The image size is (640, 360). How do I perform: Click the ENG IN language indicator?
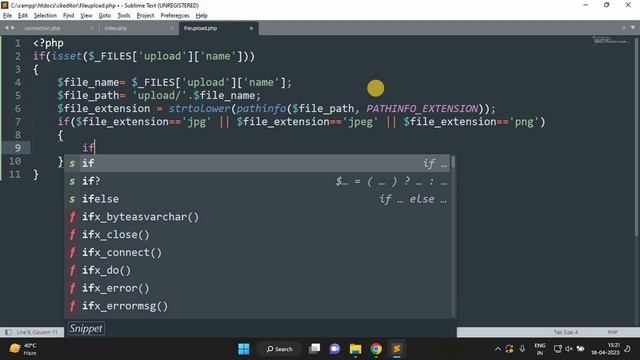pyautogui.click(x=540, y=349)
